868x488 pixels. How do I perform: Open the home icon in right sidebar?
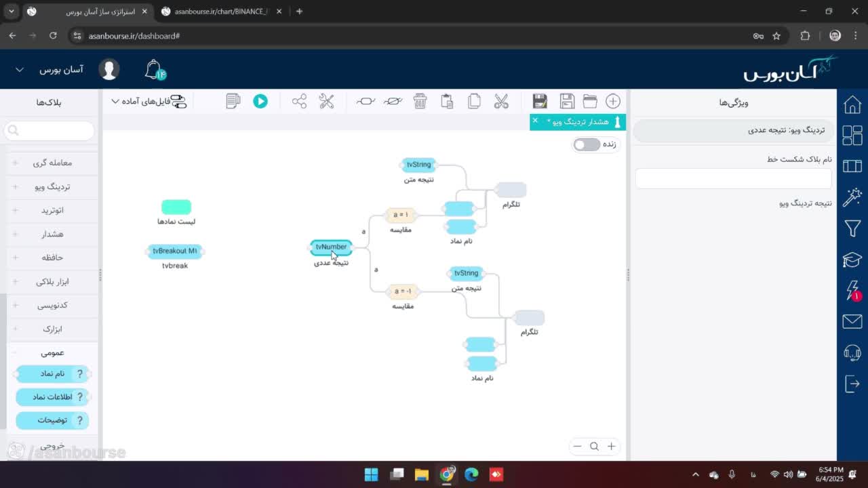coord(852,105)
